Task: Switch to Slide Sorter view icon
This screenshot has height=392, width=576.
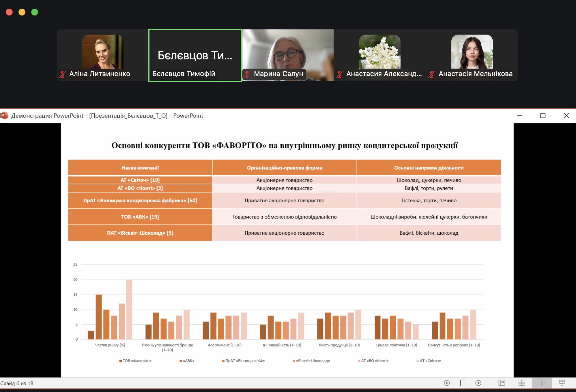Action: (522, 383)
